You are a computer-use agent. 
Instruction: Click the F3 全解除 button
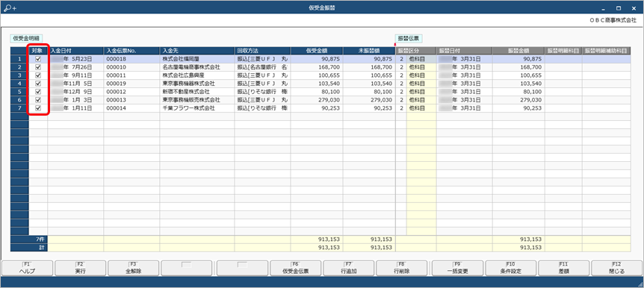tap(134, 269)
